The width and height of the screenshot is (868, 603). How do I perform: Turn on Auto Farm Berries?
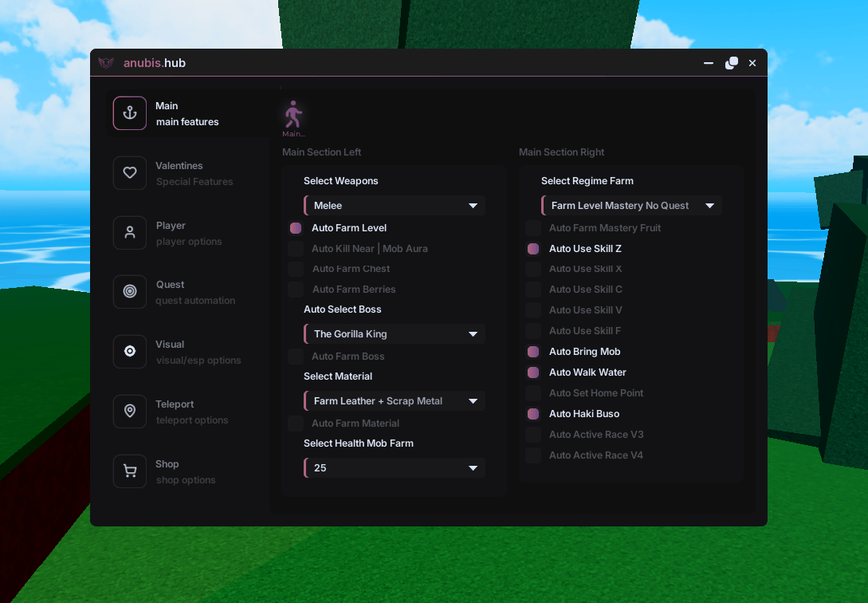point(296,289)
